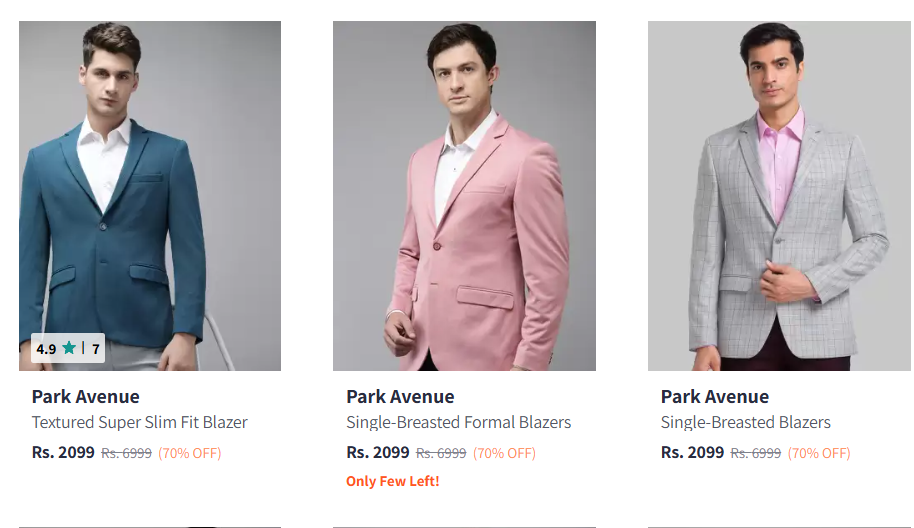914x528 pixels.
Task: Click 70% OFF label on pink blazer
Action: tap(504, 453)
